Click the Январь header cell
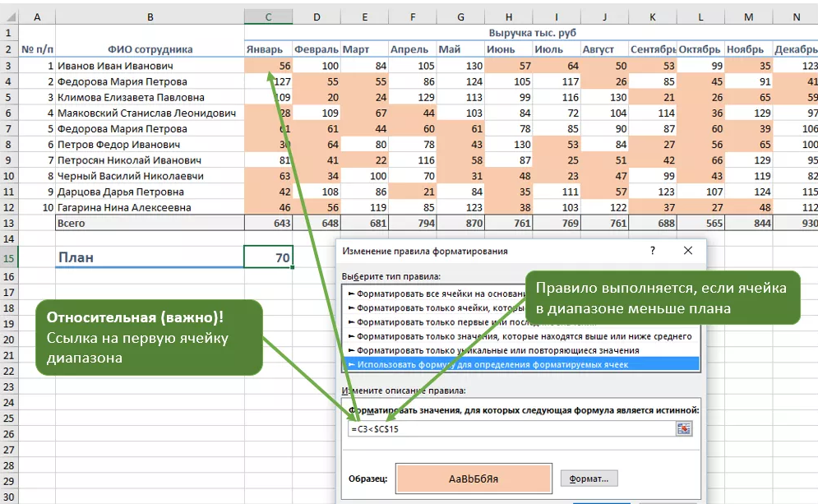This screenshot has height=504, width=818. coord(268,49)
